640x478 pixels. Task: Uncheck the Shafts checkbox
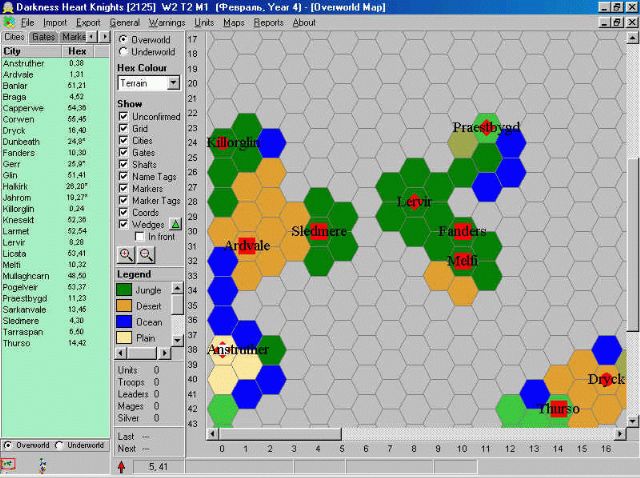pyautogui.click(x=123, y=164)
